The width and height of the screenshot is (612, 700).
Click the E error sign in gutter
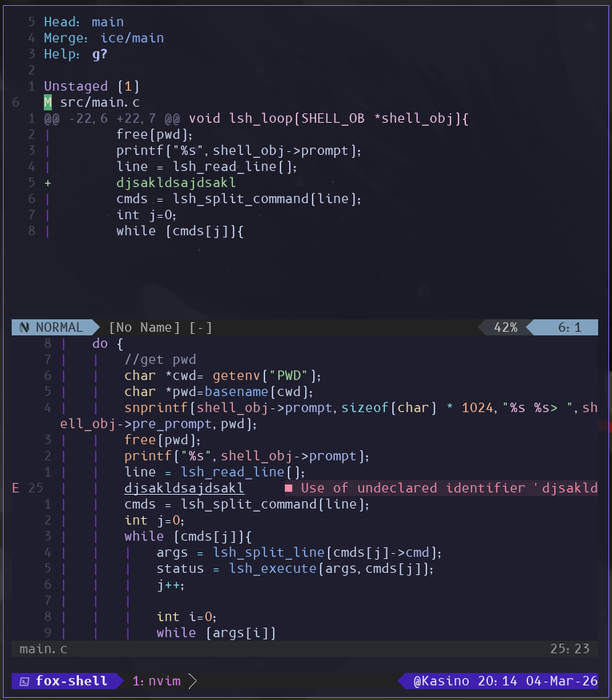click(x=15, y=488)
